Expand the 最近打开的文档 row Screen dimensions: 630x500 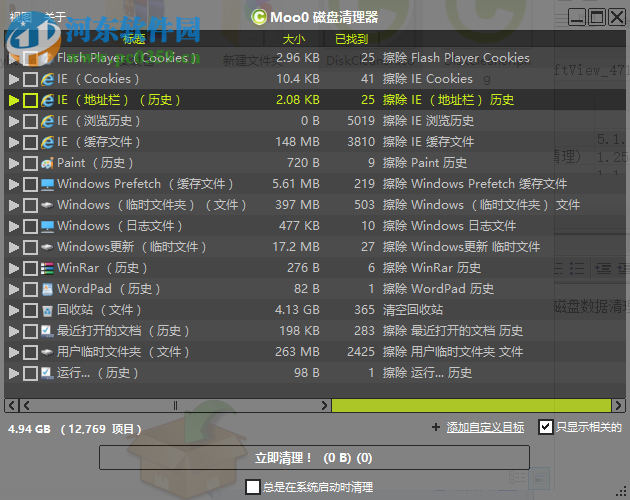click(14, 331)
